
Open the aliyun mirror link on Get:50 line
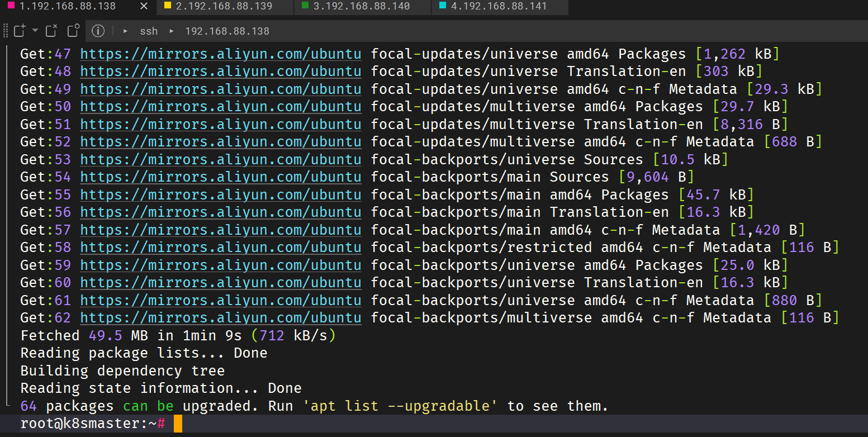(x=221, y=107)
